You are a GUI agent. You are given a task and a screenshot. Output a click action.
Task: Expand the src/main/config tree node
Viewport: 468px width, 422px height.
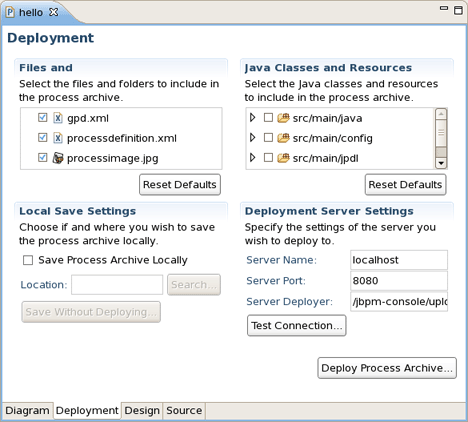[x=253, y=138]
